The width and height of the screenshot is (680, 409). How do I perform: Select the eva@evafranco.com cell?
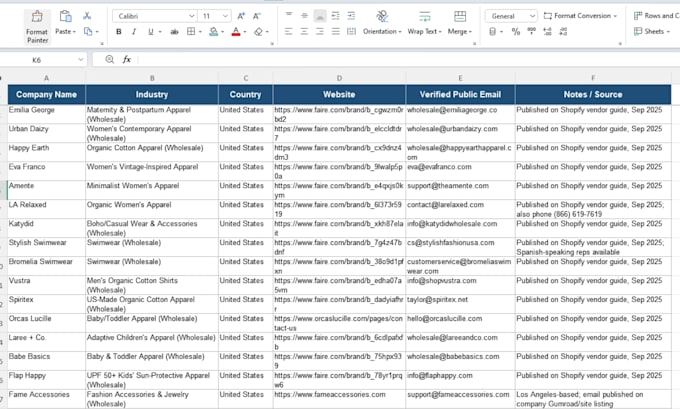(x=460, y=171)
